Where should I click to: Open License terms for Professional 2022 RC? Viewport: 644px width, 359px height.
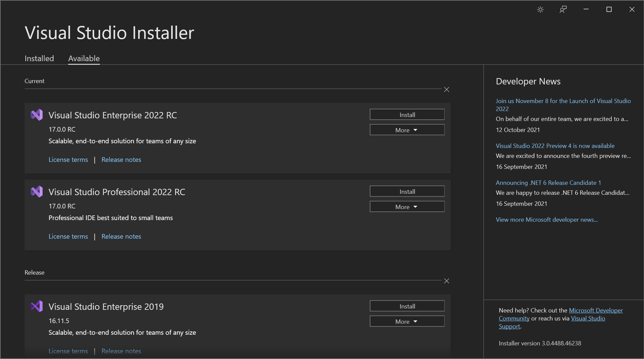(x=68, y=236)
